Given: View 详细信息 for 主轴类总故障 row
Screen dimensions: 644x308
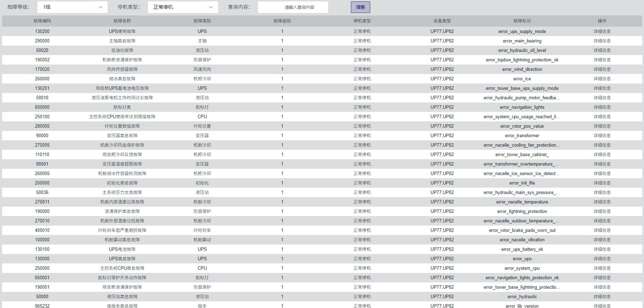Looking at the screenshot, I should coord(602,41).
